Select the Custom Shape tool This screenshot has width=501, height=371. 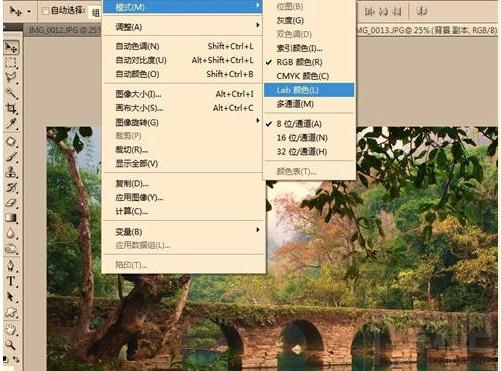click(x=11, y=312)
